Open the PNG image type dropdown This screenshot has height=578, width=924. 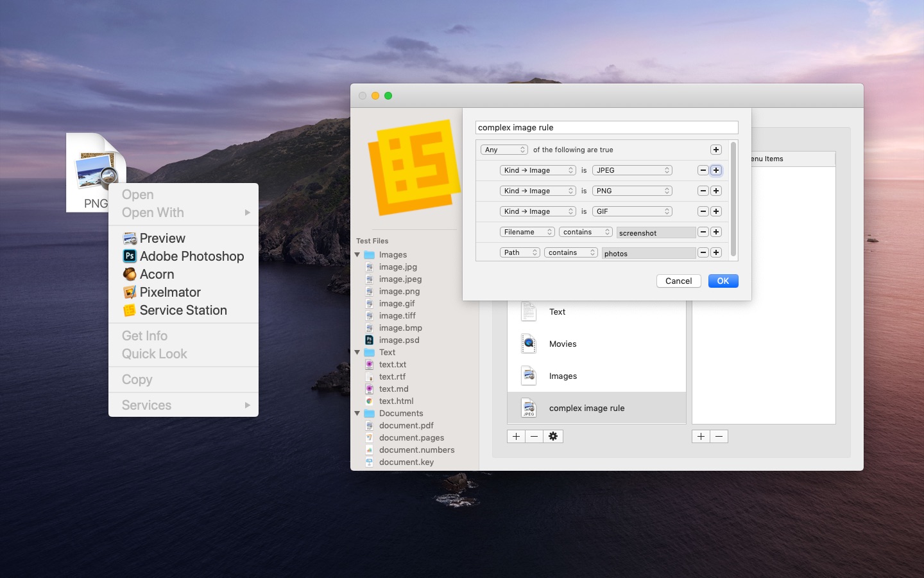(632, 191)
